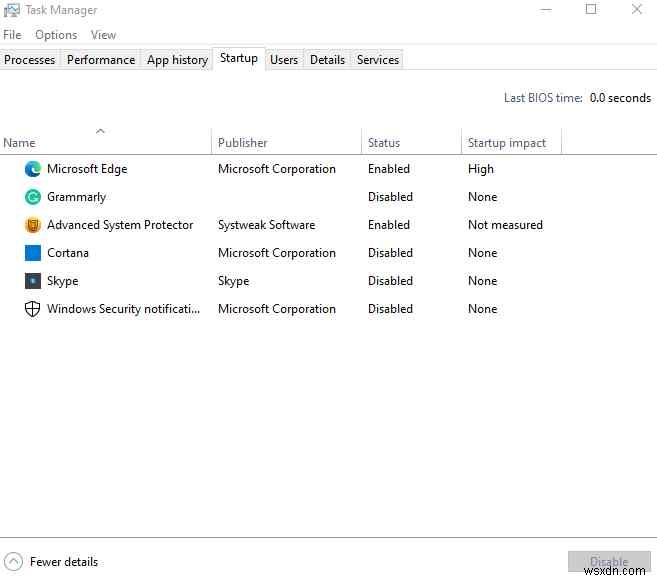Click the Task Manager title bar icon
Screen dimensions: 657x581
[x=11, y=10]
